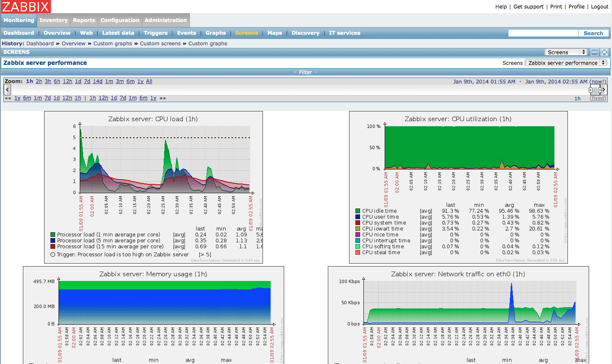Open Dashboard in History breadcrumb
Screen dimensions: 612x364
pyautogui.click(x=40, y=44)
